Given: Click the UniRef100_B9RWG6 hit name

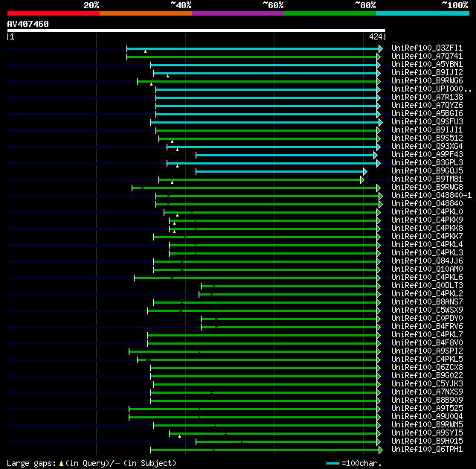Looking at the screenshot, I should [427, 81].
